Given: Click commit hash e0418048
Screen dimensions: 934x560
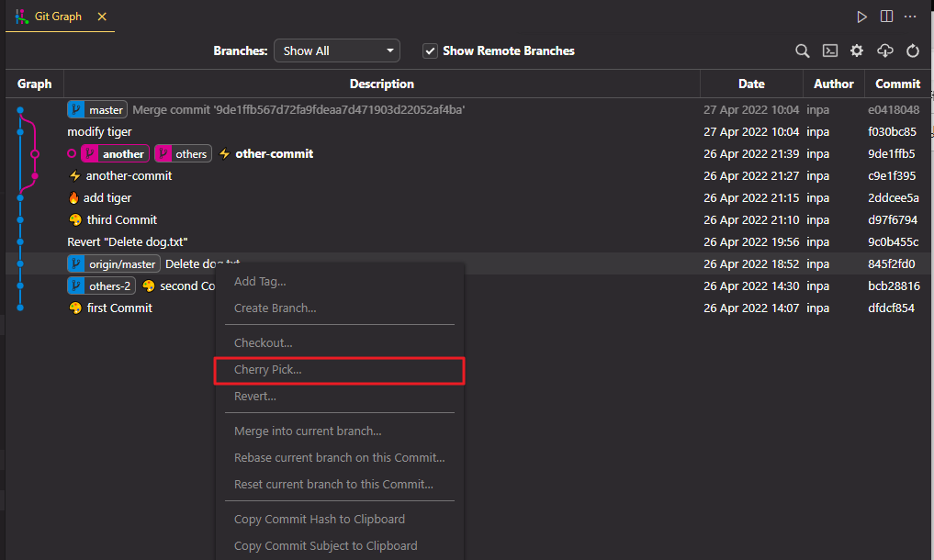Looking at the screenshot, I should [894, 109].
